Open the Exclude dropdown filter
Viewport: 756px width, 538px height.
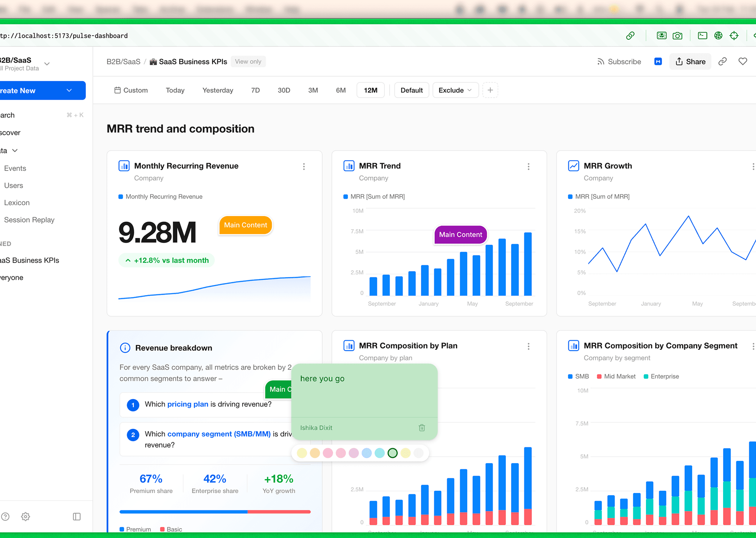[455, 90]
